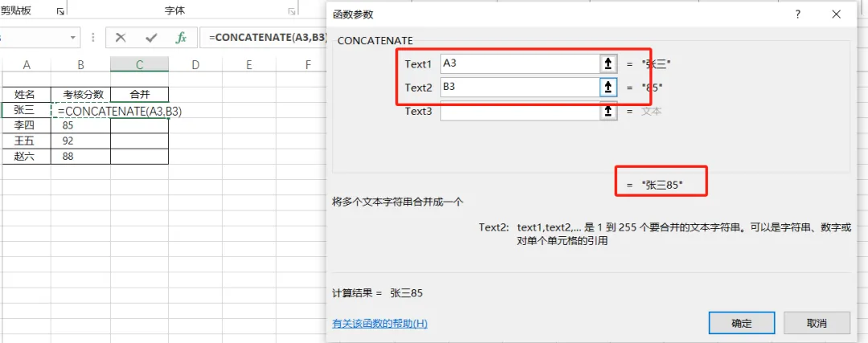Open the 剪贴板 group dialog launcher
This screenshot has width=868, height=343.
click(59, 11)
